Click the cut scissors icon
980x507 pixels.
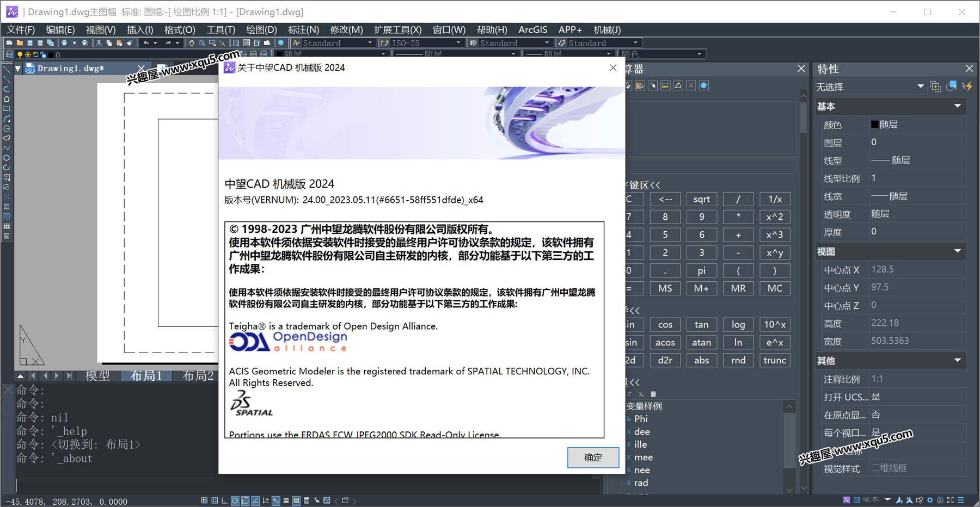coord(99,43)
